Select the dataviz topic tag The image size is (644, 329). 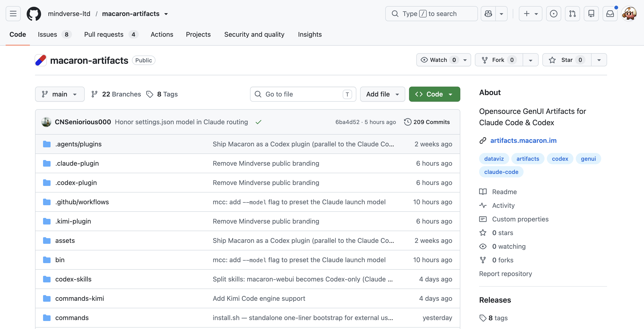(494, 159)
